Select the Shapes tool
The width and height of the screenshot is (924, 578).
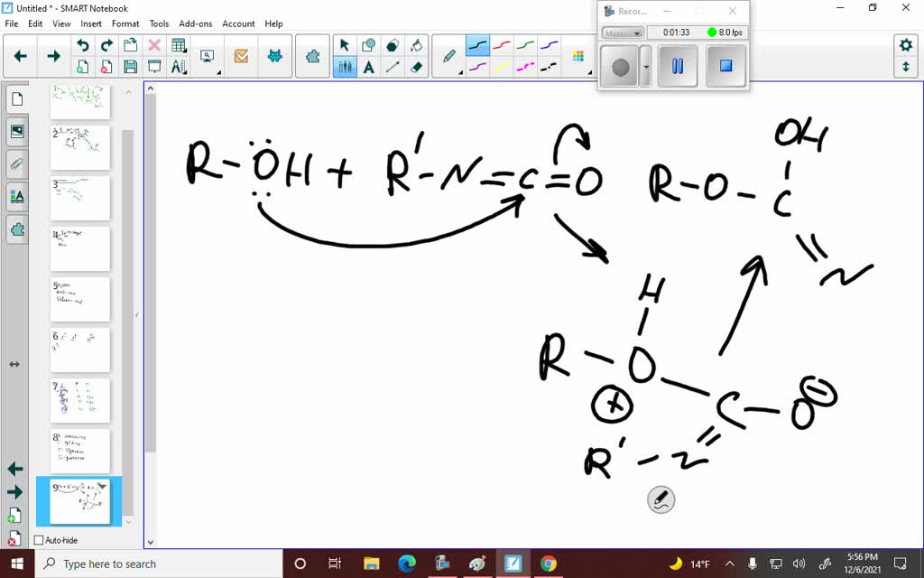(x=367, y=43)
